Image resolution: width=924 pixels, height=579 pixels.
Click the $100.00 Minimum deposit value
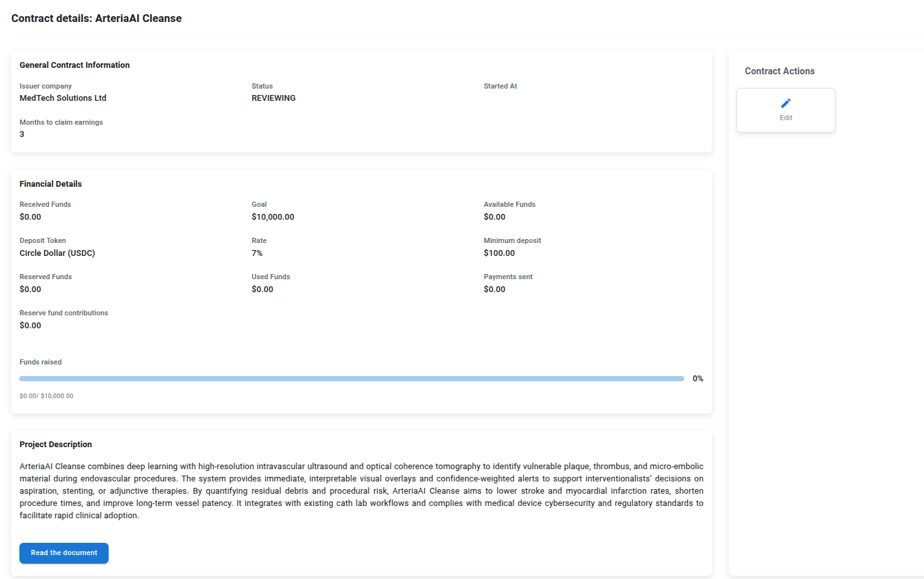(499, 253)
